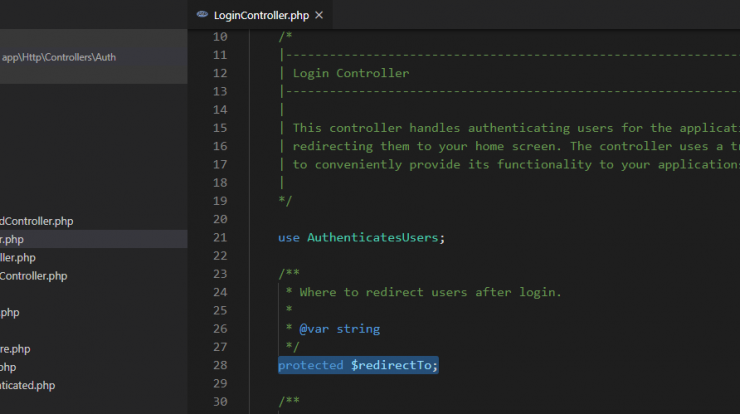Click the protected keyword on line 28

[x=310, y=366]
